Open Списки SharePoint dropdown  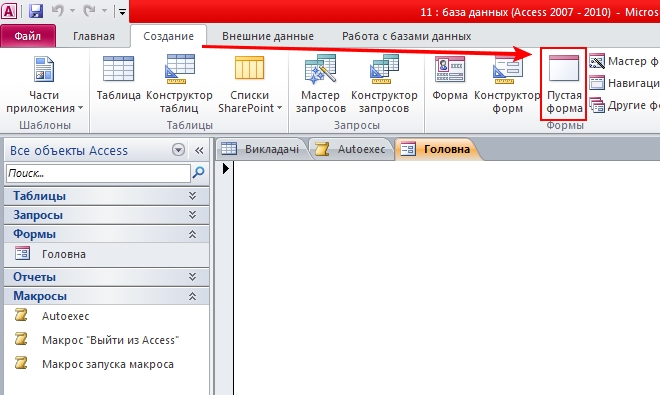coord(250,85)
